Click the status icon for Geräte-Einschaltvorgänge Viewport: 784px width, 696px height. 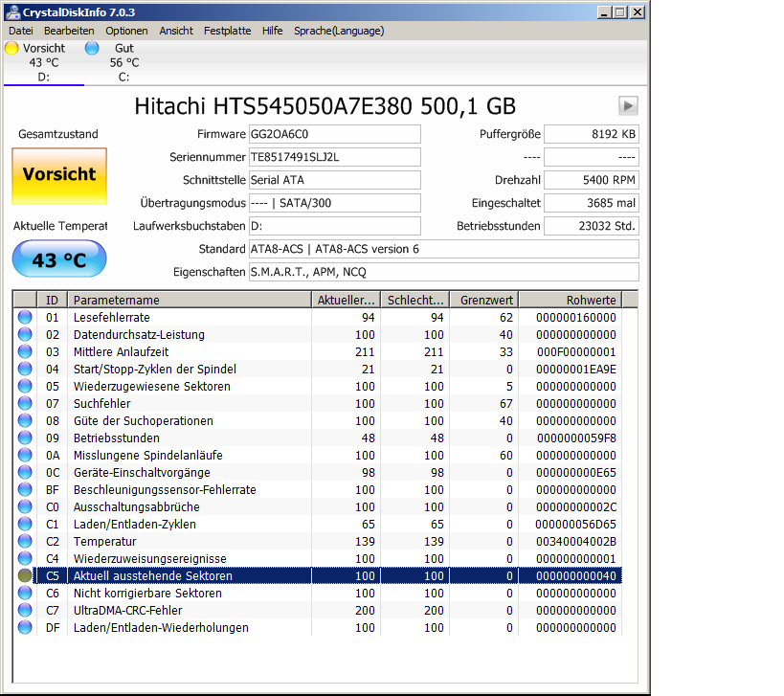25,473
